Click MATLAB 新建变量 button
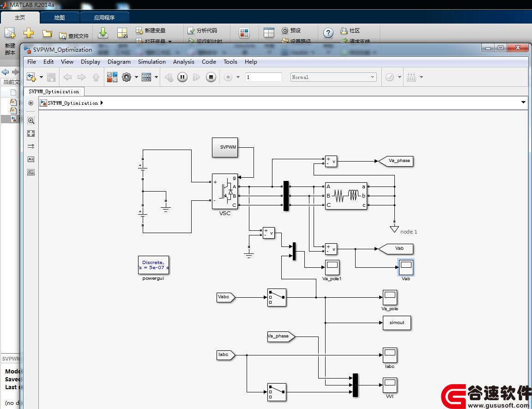532x409 pixels. pyautogui.click(x=151, y=30)
